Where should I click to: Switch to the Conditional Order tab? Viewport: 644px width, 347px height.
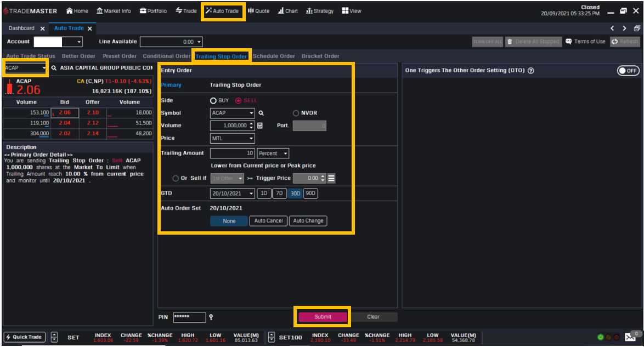coord(167,56)
